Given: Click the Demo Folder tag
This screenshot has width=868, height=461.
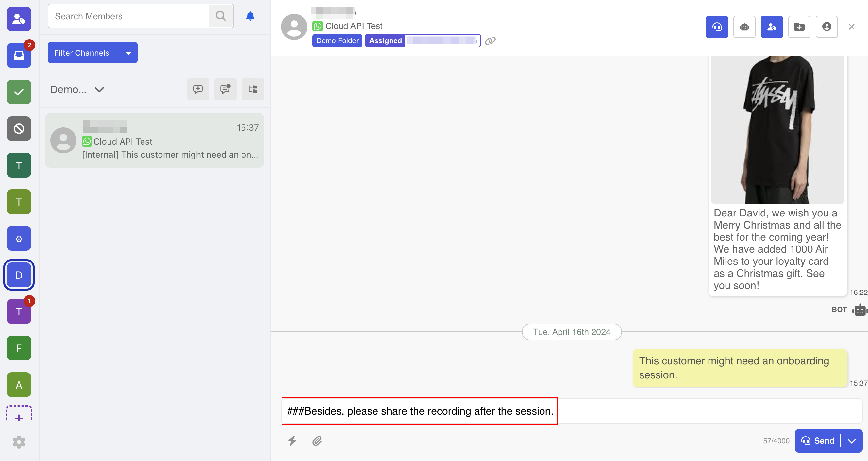Looking at the screenshot, I should [337, 41].
